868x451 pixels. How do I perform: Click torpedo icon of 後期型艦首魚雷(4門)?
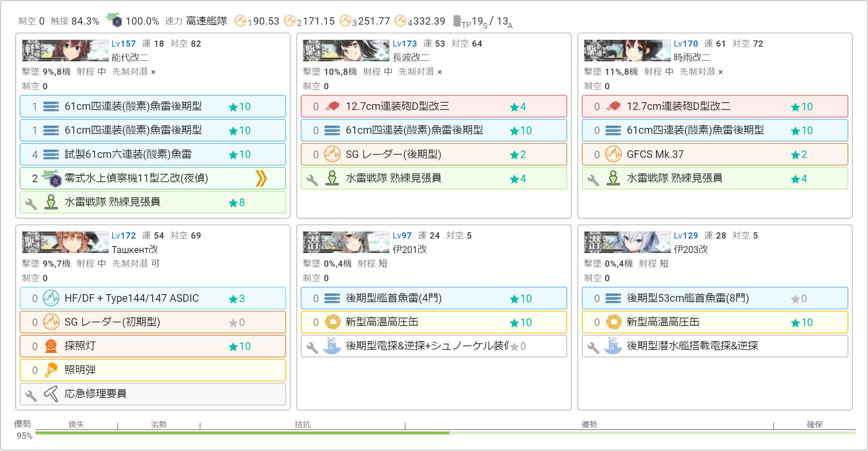(x=332, y=298)
